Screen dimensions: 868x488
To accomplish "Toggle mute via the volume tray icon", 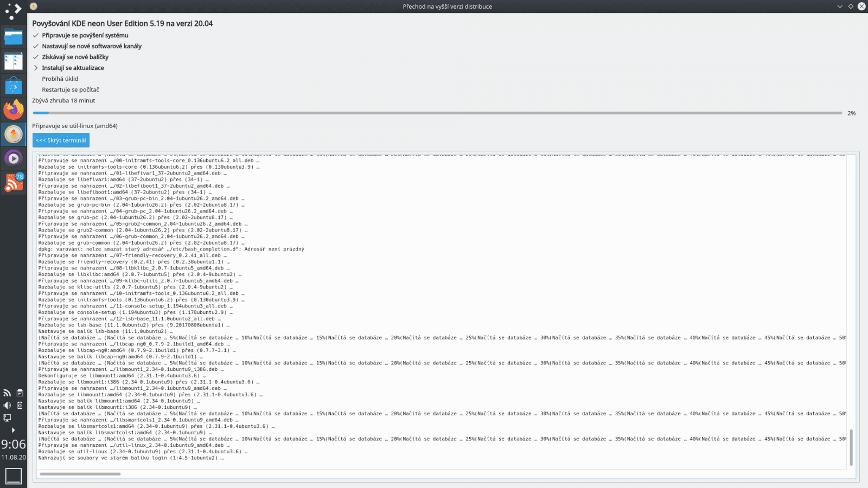I will [x=7, y=404].
